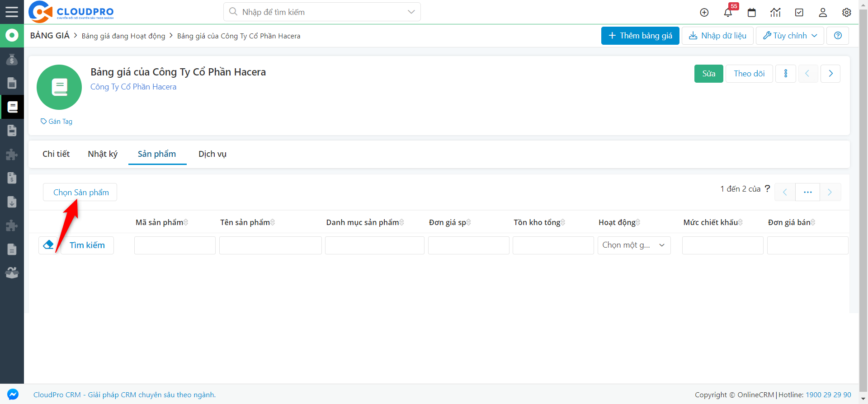The height and width of the screenshot is (404, 868).
Task: Switch to the Nhật ký tab
Action: pos(103,154)
